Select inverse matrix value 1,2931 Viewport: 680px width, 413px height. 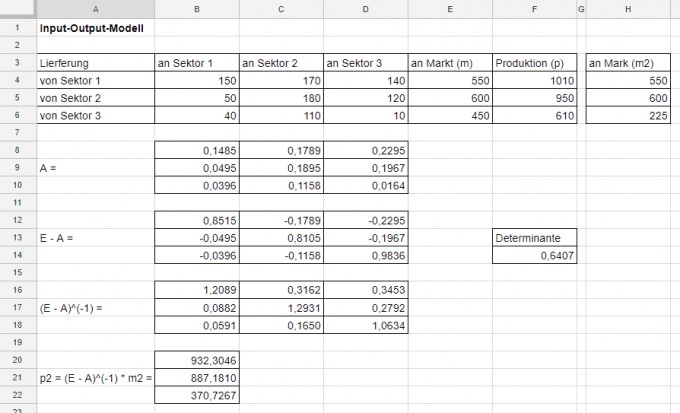(x=281, y=308)
